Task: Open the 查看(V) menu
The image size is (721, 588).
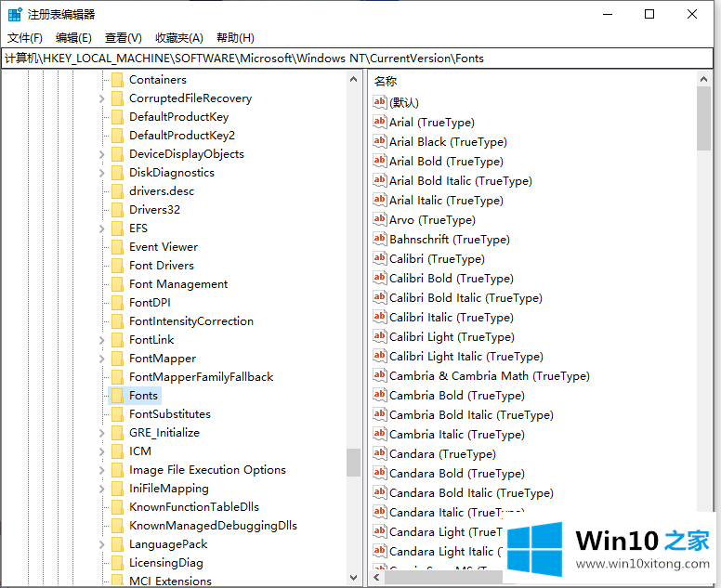Action: (124, 38)
